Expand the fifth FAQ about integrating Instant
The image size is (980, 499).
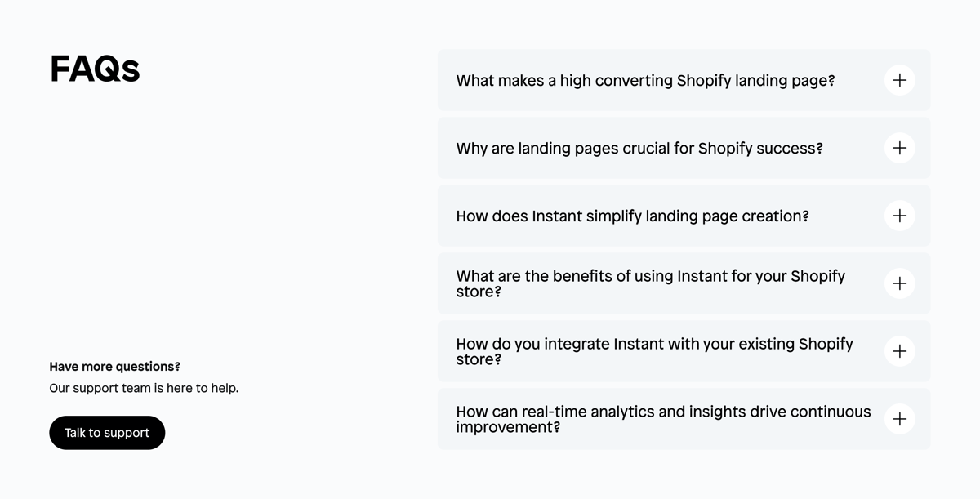pyautogui.click(x=653, y=351)
